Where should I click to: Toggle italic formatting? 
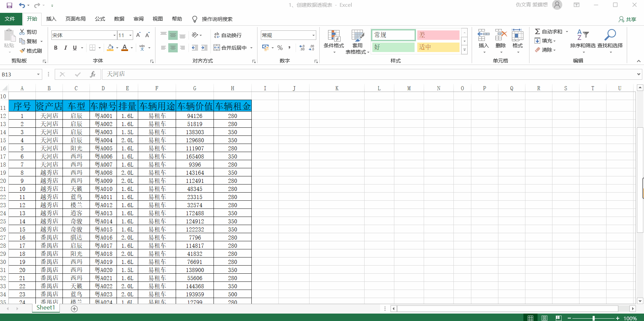pos(65,48)
